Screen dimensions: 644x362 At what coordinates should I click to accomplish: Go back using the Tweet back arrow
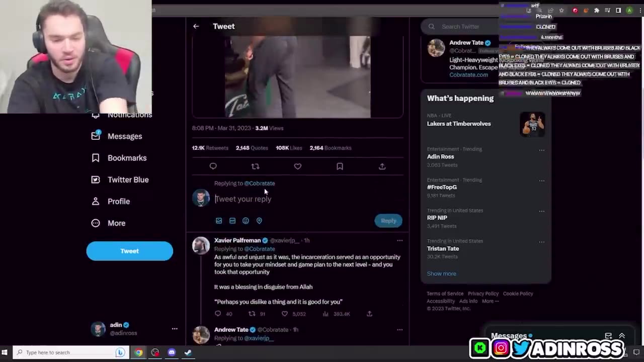pos(196,26)
